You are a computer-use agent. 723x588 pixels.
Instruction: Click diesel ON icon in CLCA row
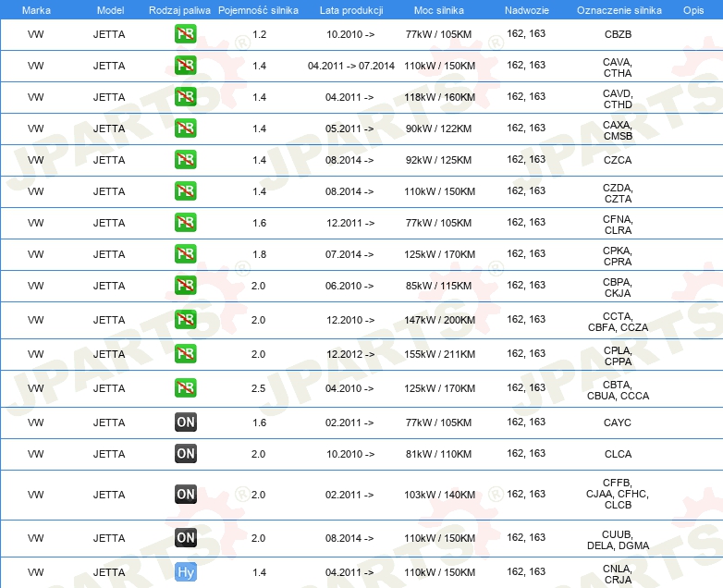coord(185,453)
